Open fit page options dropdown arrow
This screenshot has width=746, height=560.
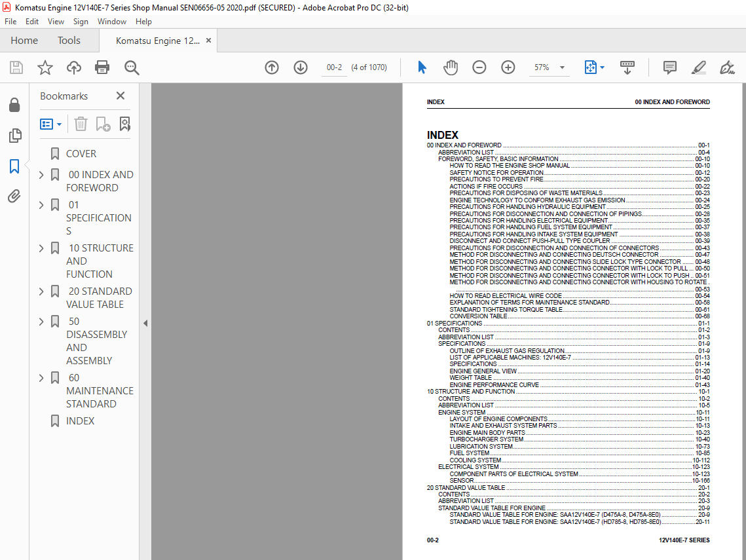(x=603, y=67)
